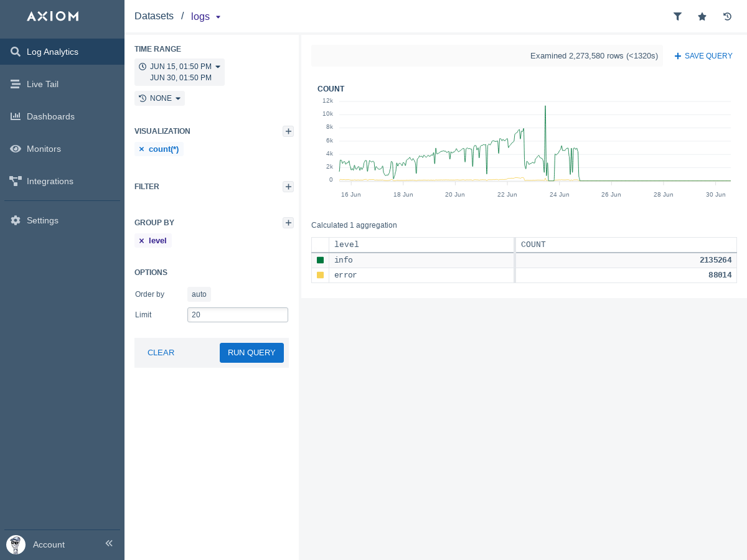This screenshot has height=560, width=747.
Task: Remove the count(*) visualization chip
Action: [x=141, y=149]
